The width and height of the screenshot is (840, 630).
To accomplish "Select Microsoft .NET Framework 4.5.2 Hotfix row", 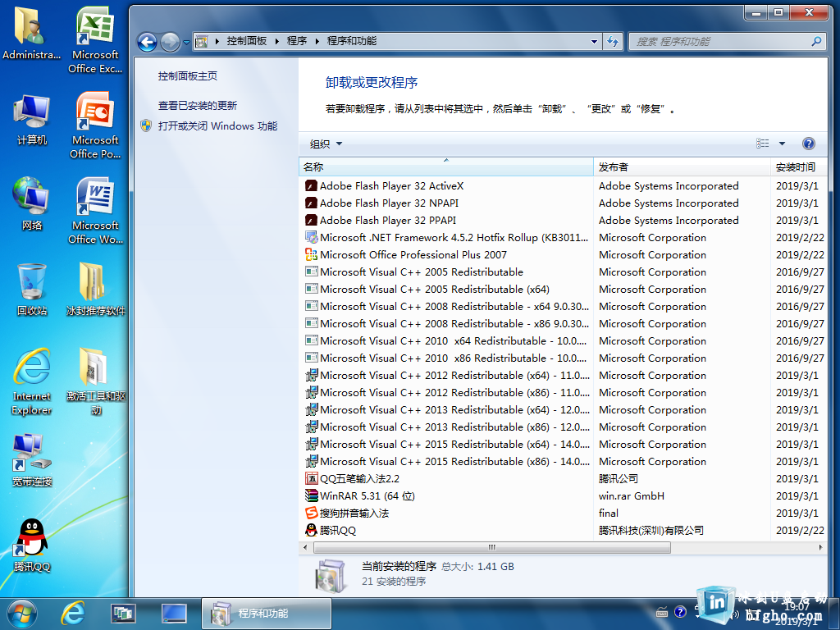I will 563,237.
